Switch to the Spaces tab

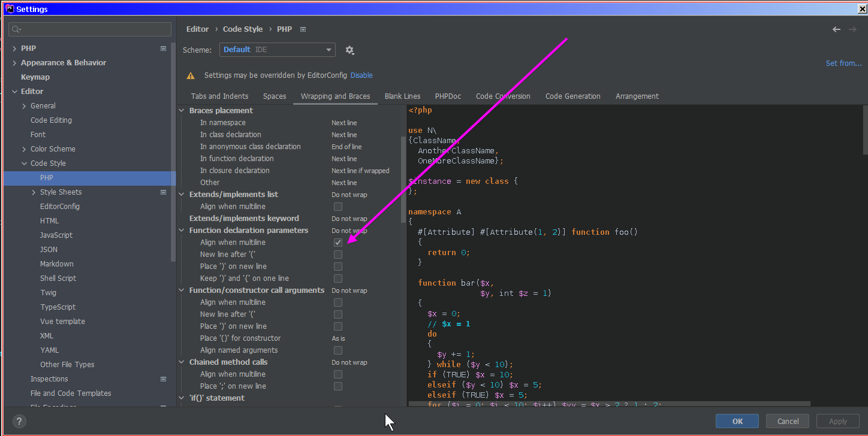(x=275, y=96)
